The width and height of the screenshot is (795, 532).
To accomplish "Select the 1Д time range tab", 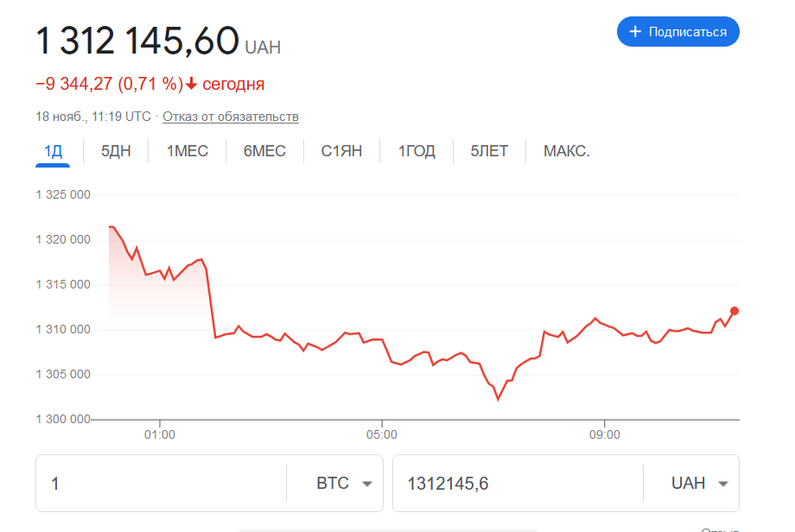I will [x=53, y=151].
